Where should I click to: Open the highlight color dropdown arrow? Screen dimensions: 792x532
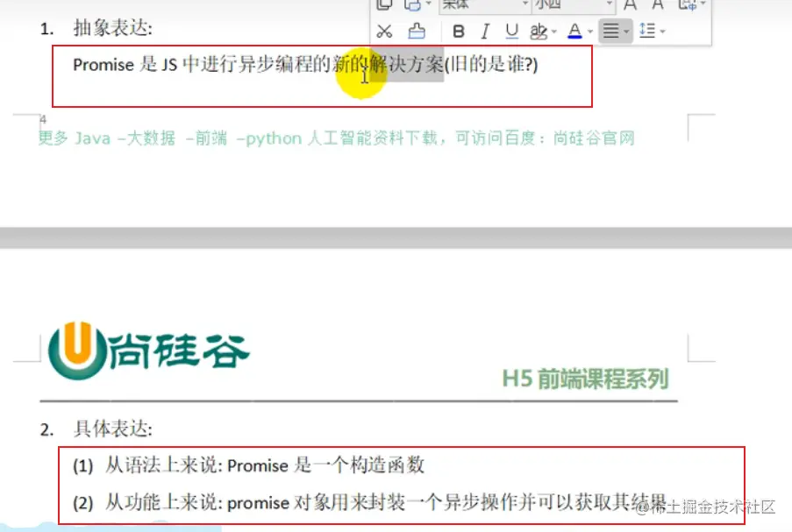[x=554, y=32]
